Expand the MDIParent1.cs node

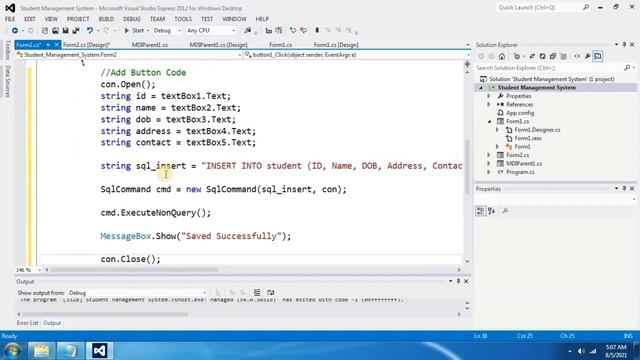(489, 164)
